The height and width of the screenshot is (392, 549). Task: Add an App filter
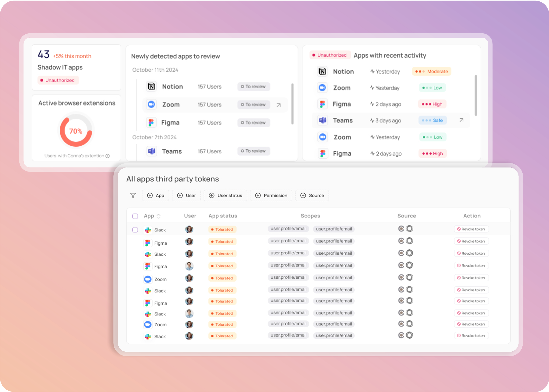[x=156, y=195]
